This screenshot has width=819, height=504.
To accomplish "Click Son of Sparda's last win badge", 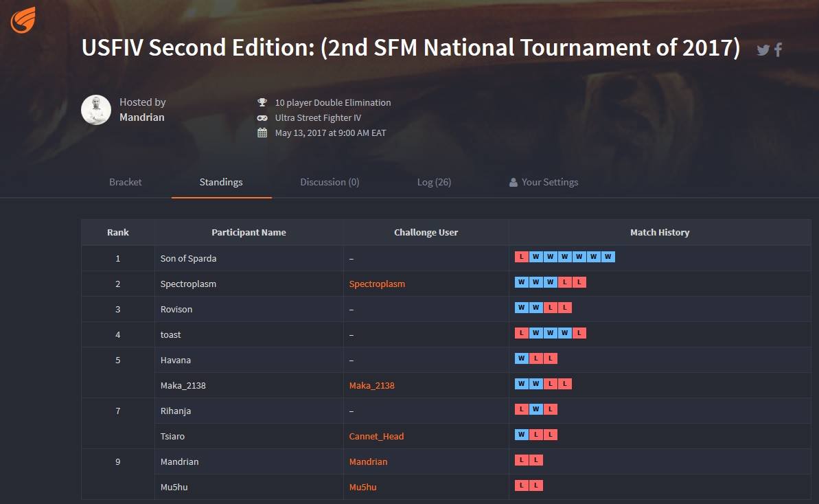I will click(x=608, y=256).
